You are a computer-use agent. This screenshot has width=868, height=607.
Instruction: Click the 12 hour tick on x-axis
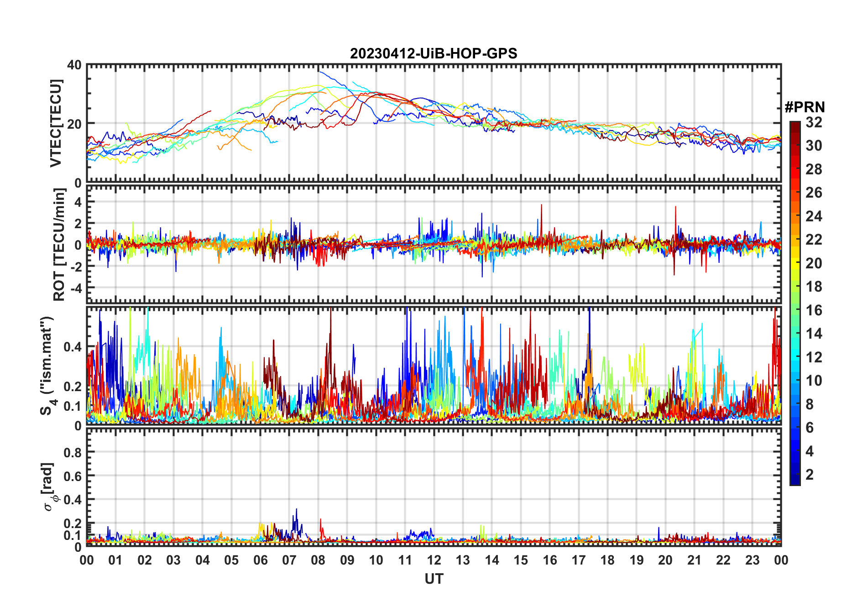click(434, 560)
